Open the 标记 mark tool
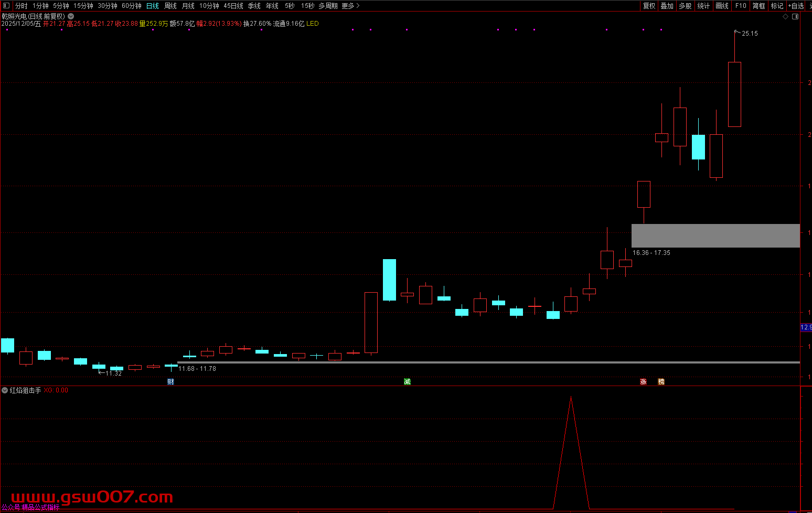 [x=777, y=6]
